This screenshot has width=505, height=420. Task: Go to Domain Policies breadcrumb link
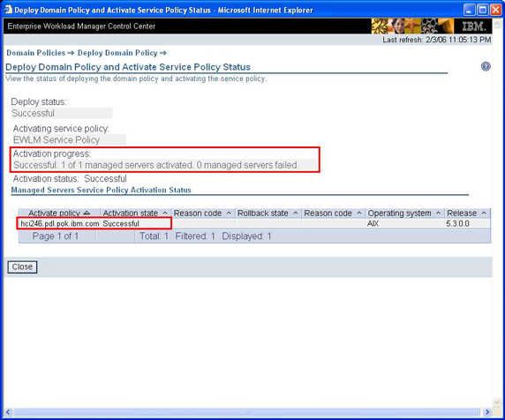[35, 53]
